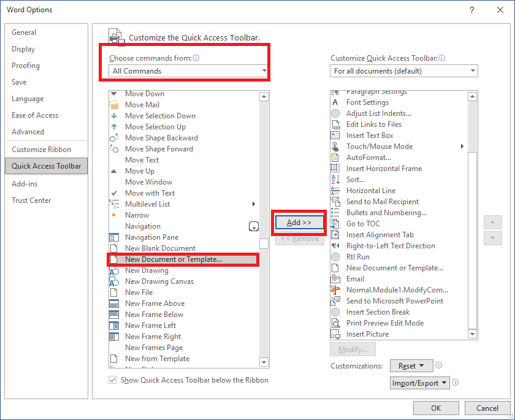This screenshot has height=420, width=515.
Task: Click the Navigation dropdown indicator in commands list
Action: 254,226
